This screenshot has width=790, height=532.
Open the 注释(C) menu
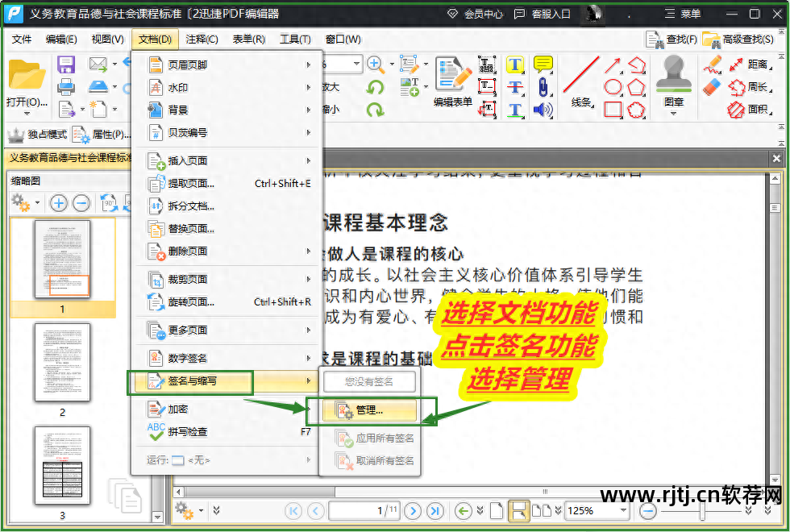pos(202,39)
